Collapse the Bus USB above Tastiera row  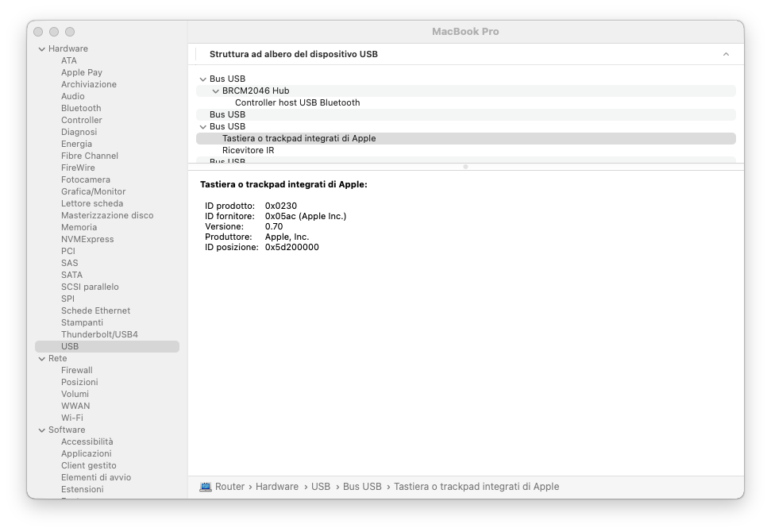pyautogui.click(x=202, y=127)
